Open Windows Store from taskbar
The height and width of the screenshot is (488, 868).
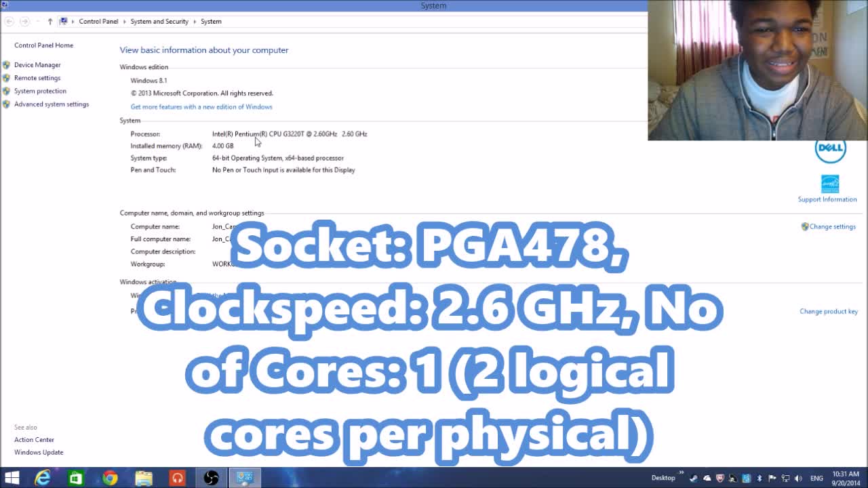[76, 479]
